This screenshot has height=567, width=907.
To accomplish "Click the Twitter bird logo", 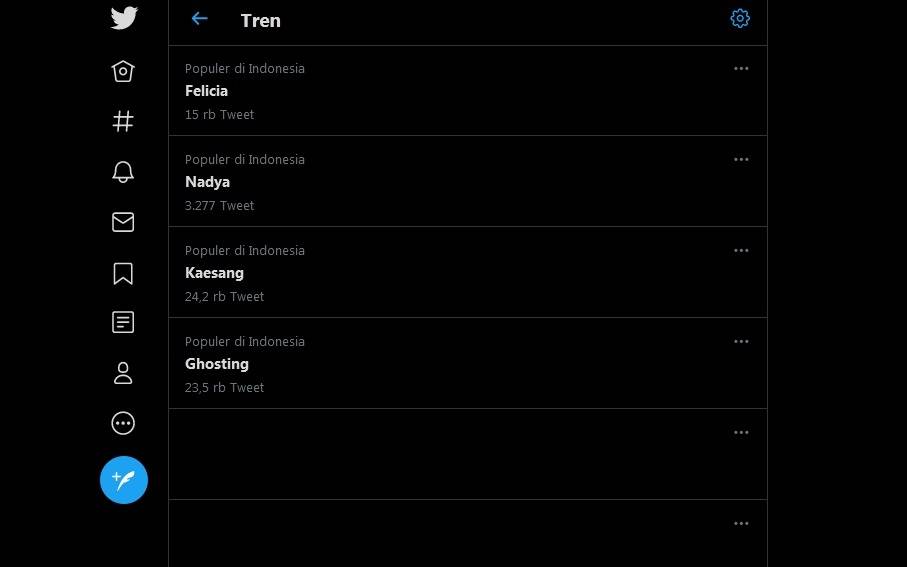I will tap(124, 18).
